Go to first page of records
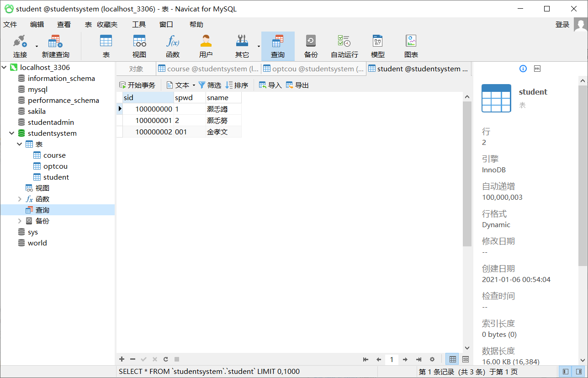 (366, 360)
